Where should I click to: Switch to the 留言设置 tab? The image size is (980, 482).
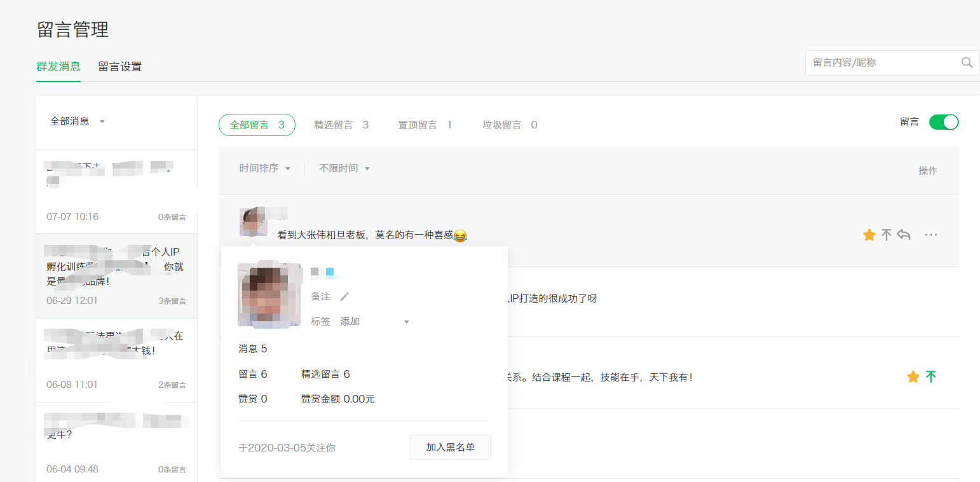[120, 66]
